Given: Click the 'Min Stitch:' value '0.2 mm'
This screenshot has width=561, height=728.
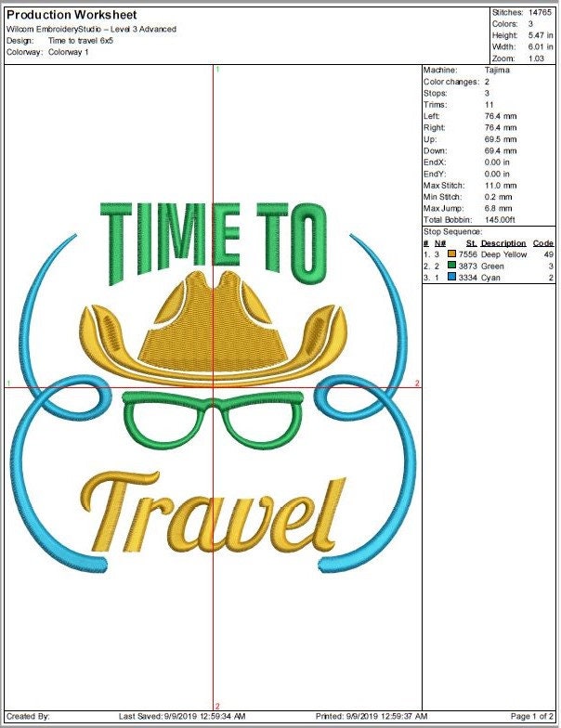Looking at the screenshot, I should coord(498,197).
